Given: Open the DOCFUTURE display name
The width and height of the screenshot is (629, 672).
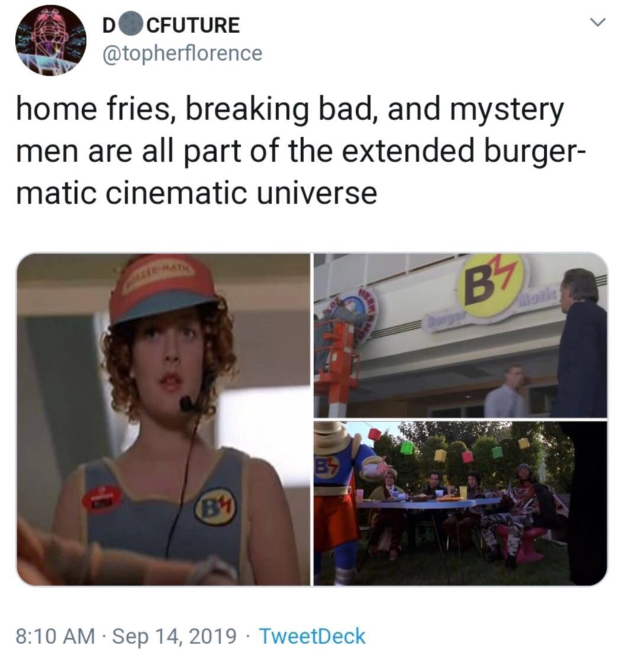Looking at the screenshot, I should pos(170,25).
